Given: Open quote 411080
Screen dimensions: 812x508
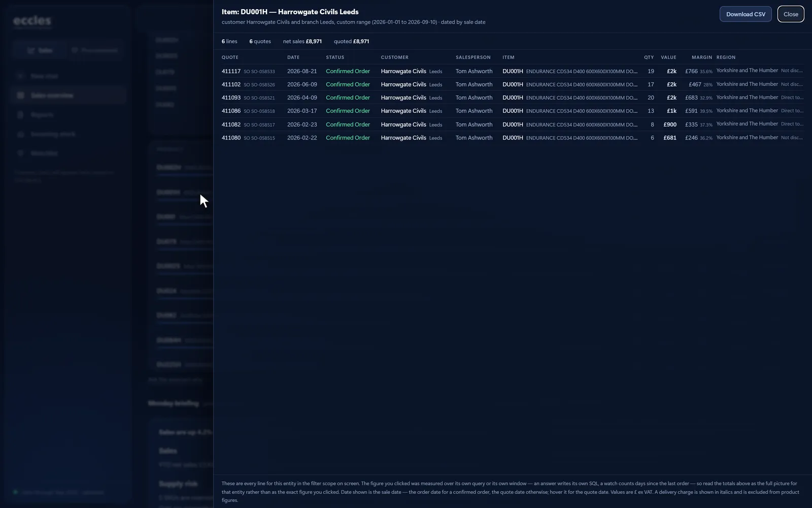Looking at the screenshot, I should (x=231, y=138).
